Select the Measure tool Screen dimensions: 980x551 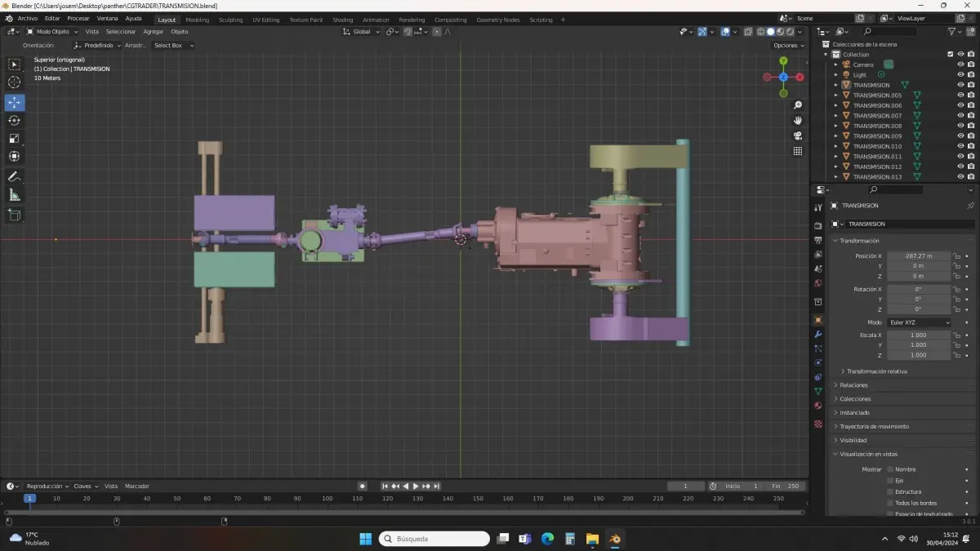pyautogui.click(x=15, y=195)
